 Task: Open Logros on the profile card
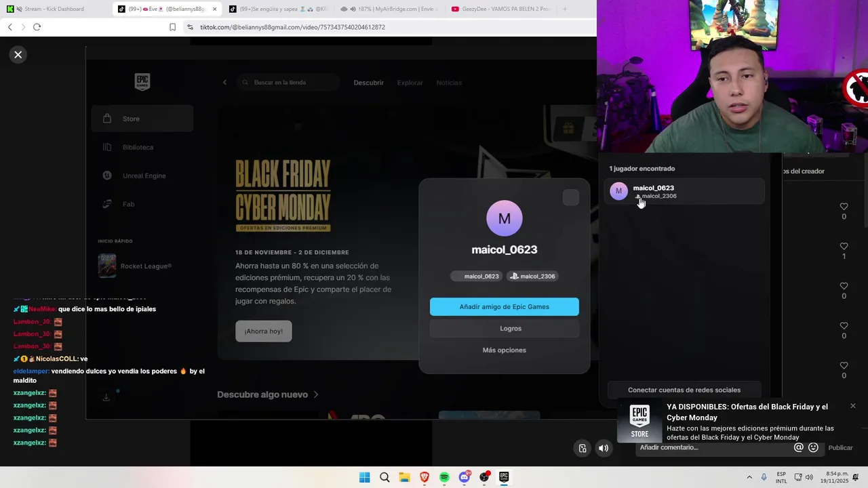pyautogui.click(x=505, y=329)
